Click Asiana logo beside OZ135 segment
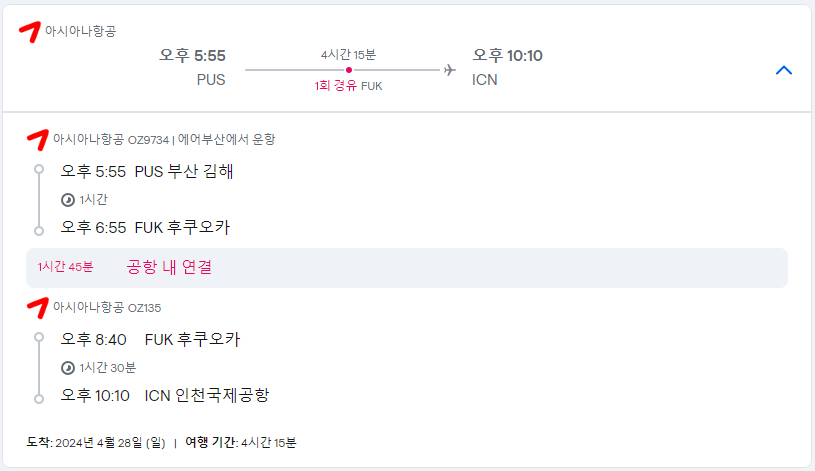 tap(37, 306)
